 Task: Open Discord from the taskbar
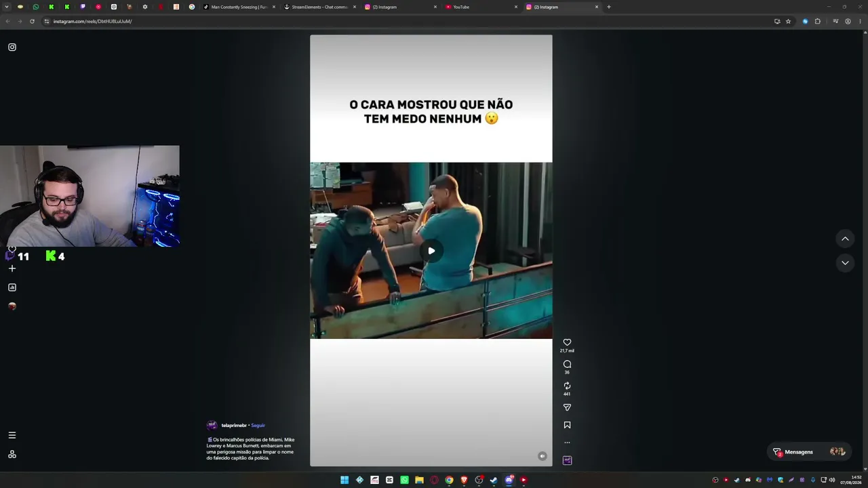[x=509, y=480]
